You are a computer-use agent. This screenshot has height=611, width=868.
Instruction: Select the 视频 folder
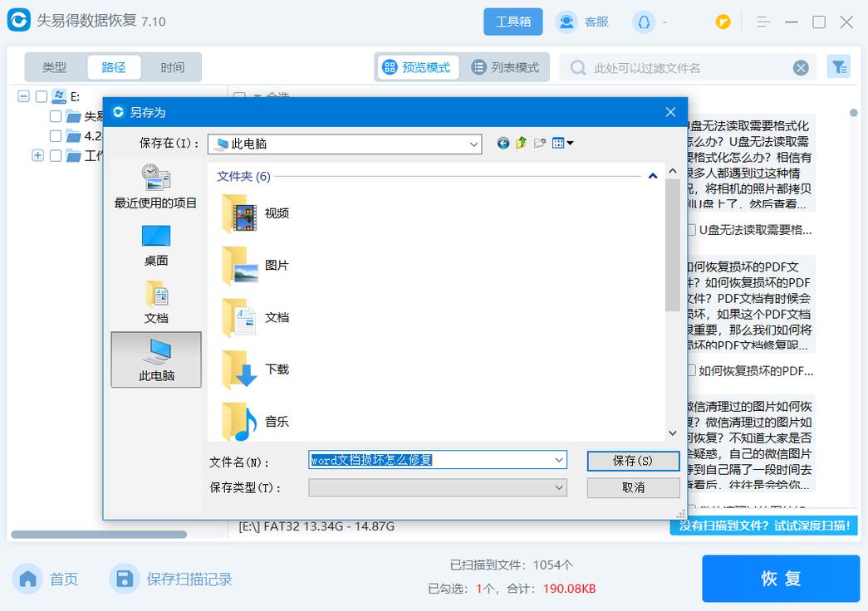255,213
